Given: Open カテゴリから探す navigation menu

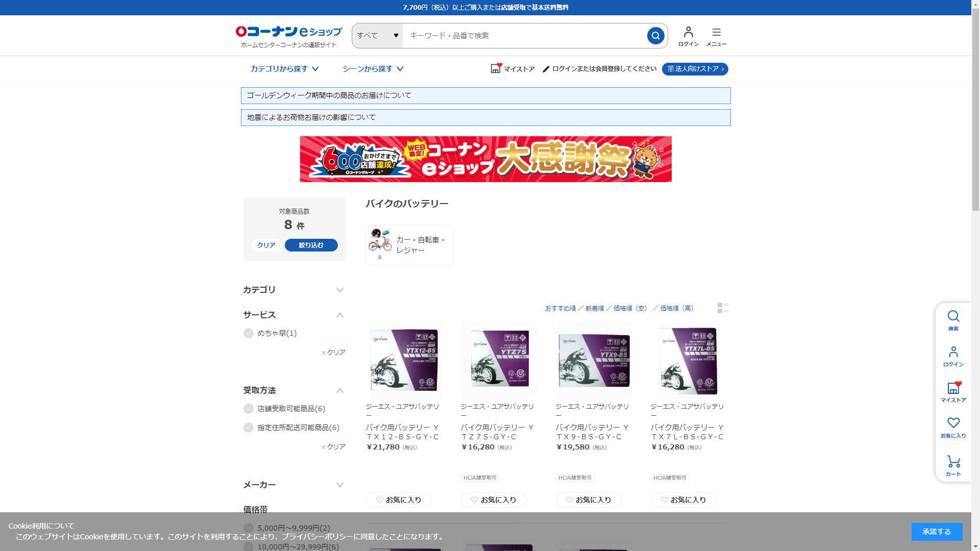Looking at the screenshot, I should click(x=284, y=69).
